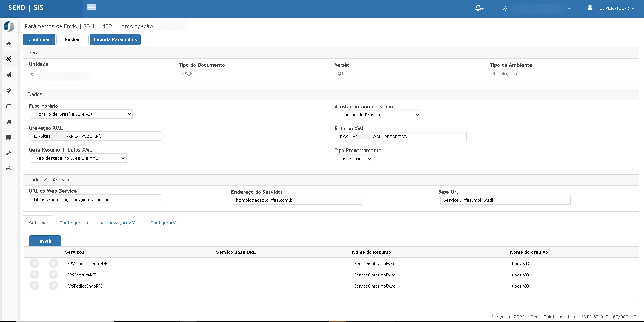The height and width of the screenshot is (322, 644).
Task: Click the URL do Web Service field
Action: click(96, 199)
